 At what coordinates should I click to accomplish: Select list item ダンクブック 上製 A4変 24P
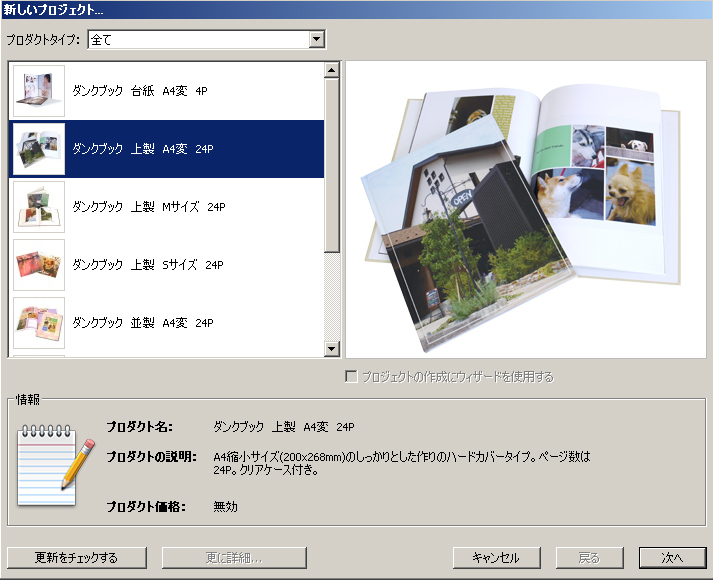pos(166,149)
